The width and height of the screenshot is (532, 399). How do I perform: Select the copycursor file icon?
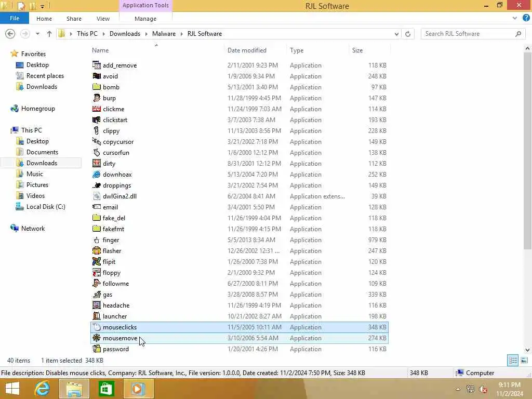coord(96,141)
